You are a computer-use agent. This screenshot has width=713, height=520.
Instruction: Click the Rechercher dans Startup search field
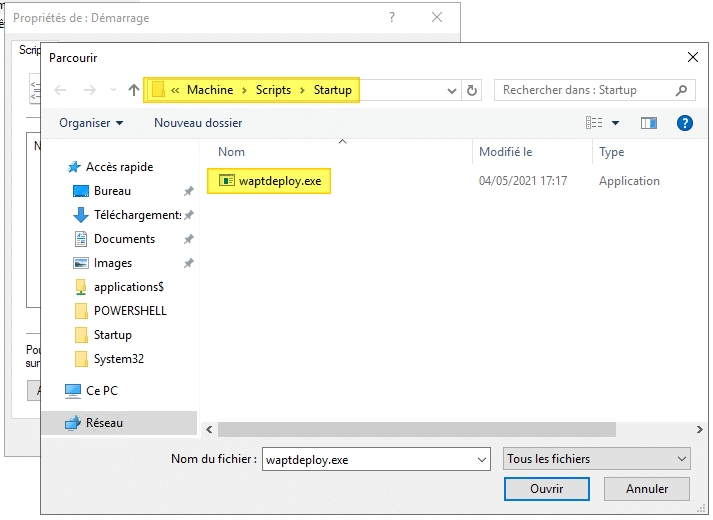tap(595, 90)
